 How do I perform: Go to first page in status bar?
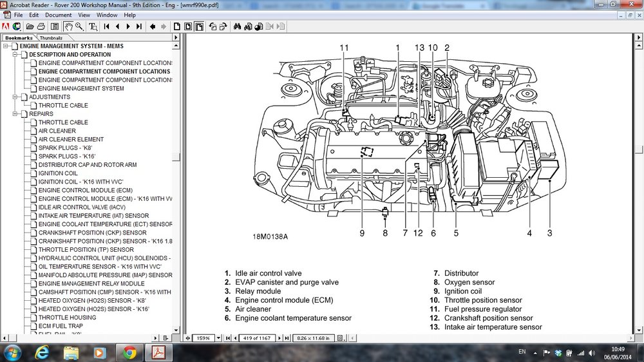pyautogui.click(x=228, y=338)
